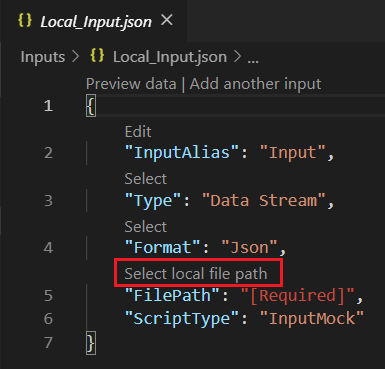
Task: Expand the breadcrumb ellipsis
Action: coord(253,60)
